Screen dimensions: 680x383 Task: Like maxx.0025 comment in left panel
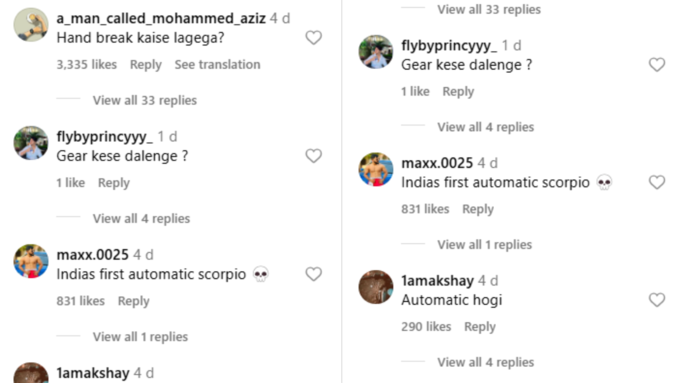pyautogui.click(x=314, y=274)
